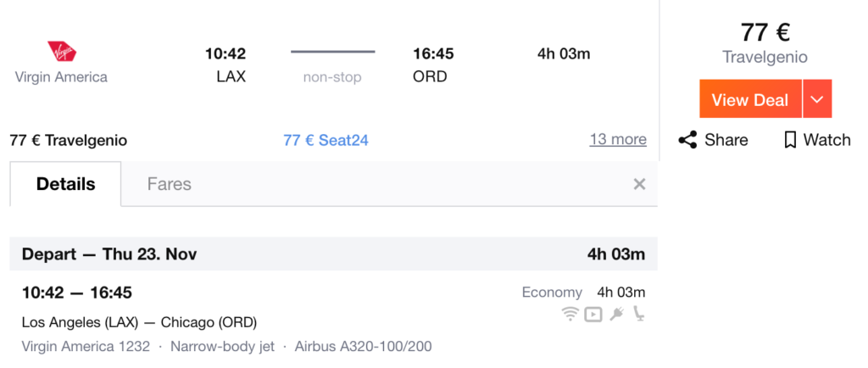Expand the 13 more providers list
The height and width of the screenshot is (368, 868).
618,139
